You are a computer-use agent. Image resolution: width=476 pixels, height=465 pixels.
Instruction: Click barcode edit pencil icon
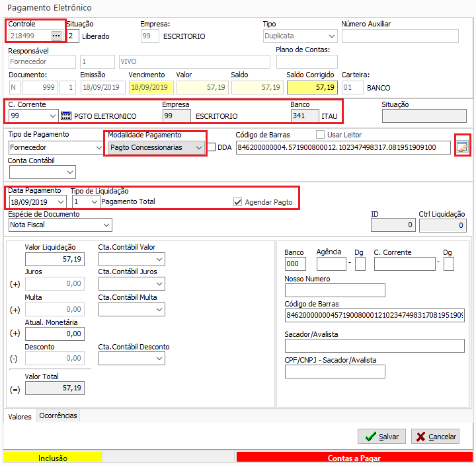coord(462,147)
